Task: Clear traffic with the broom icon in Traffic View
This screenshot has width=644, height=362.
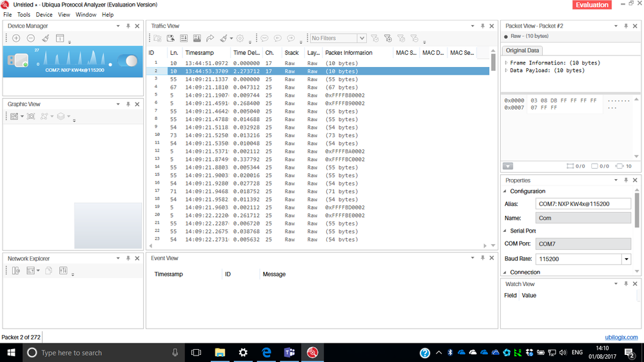Action: point(224,38)
